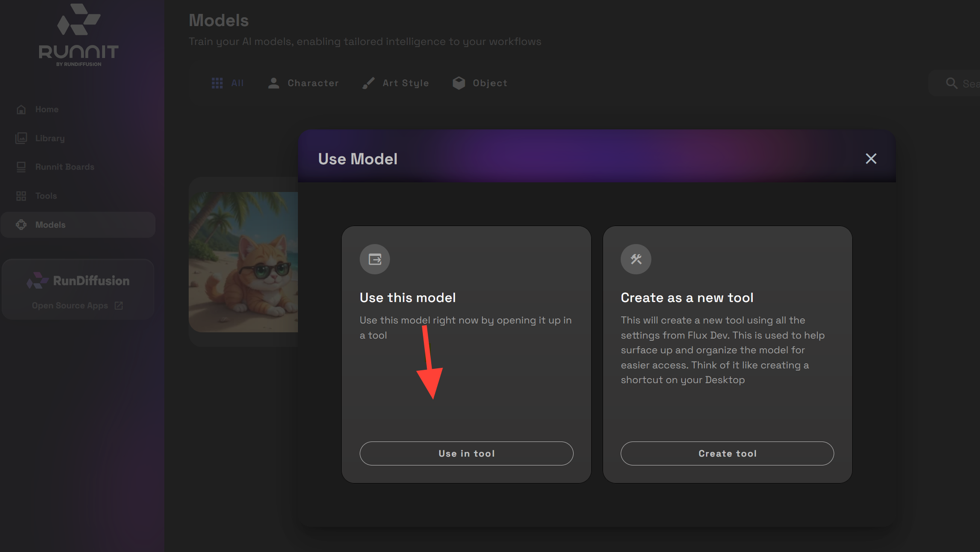Click the Use in tool button
Screen dimensions: 980x552
tap(466, 453)
